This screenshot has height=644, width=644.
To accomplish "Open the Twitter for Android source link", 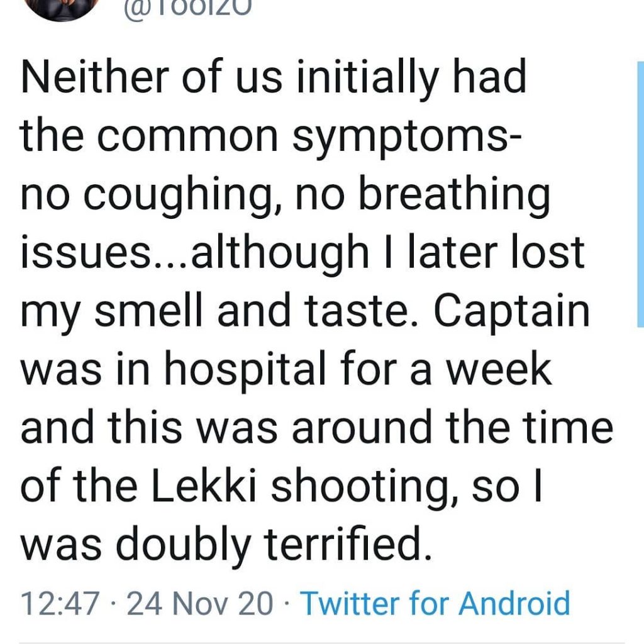I will (435, 603).
